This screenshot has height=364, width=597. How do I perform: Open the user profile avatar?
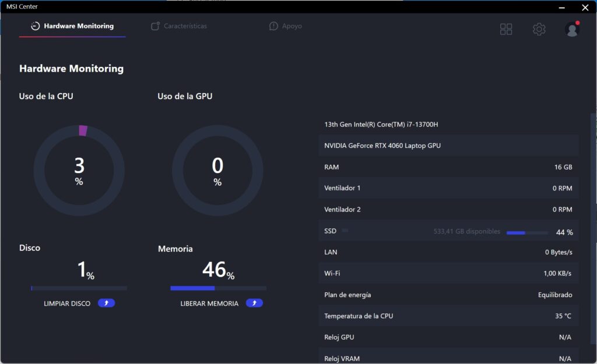[572, 29]
